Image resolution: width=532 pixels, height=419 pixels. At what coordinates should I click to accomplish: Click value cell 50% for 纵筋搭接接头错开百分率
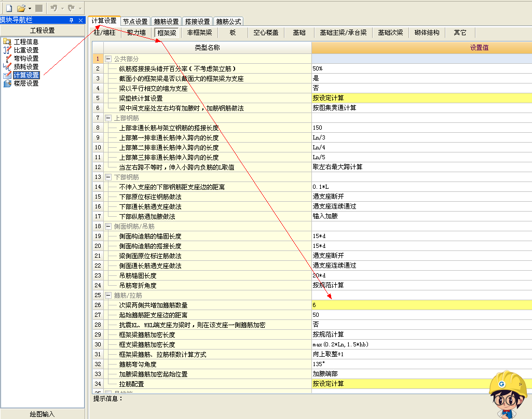422,68
